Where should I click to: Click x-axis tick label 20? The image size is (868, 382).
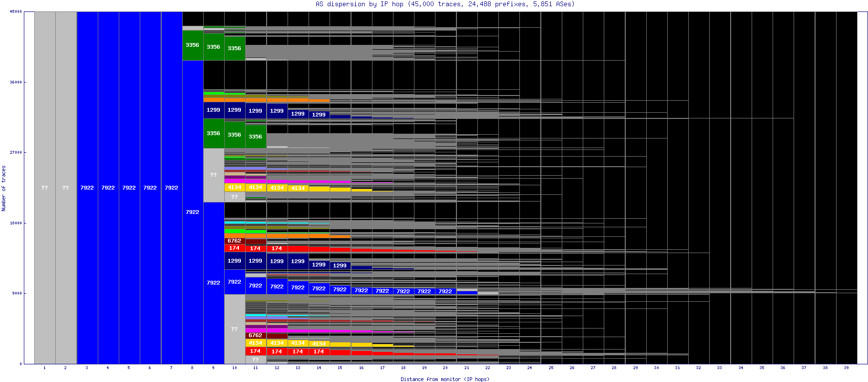pyautogui.click(x=445, y=368)
